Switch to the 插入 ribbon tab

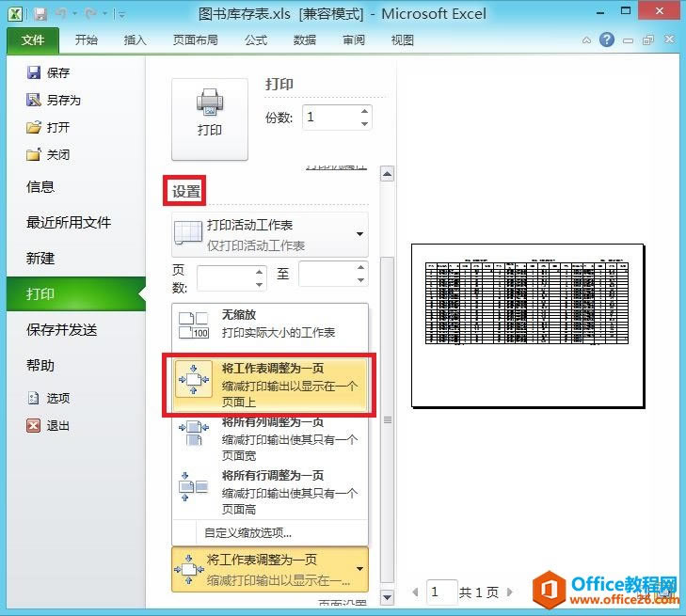coord(136,40)
